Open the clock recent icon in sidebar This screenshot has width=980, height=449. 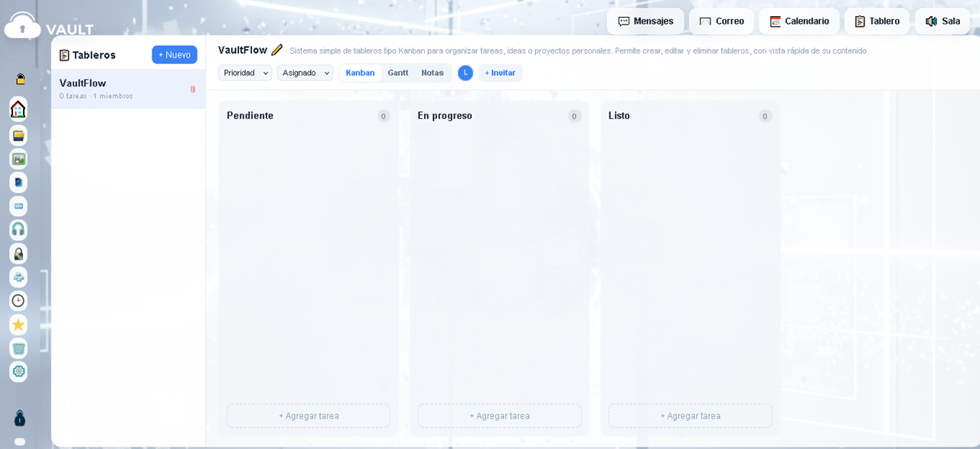click(x=18, y=300)
